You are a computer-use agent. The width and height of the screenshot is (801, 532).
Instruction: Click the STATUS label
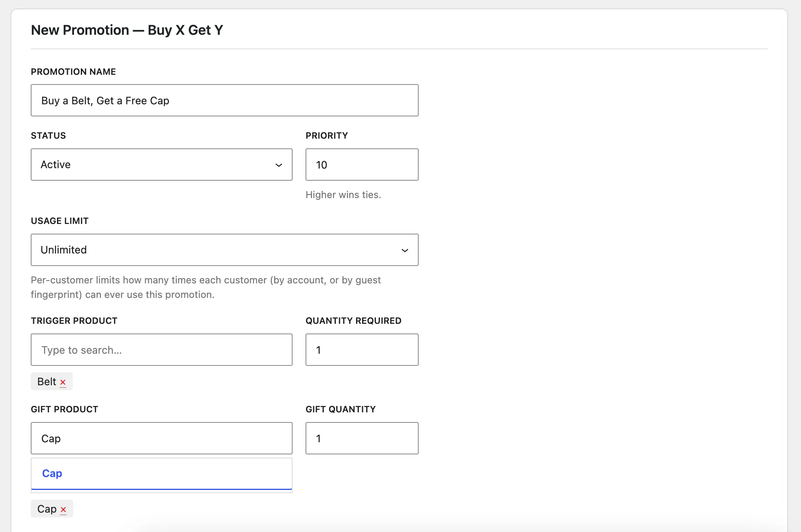pos(48,135)
